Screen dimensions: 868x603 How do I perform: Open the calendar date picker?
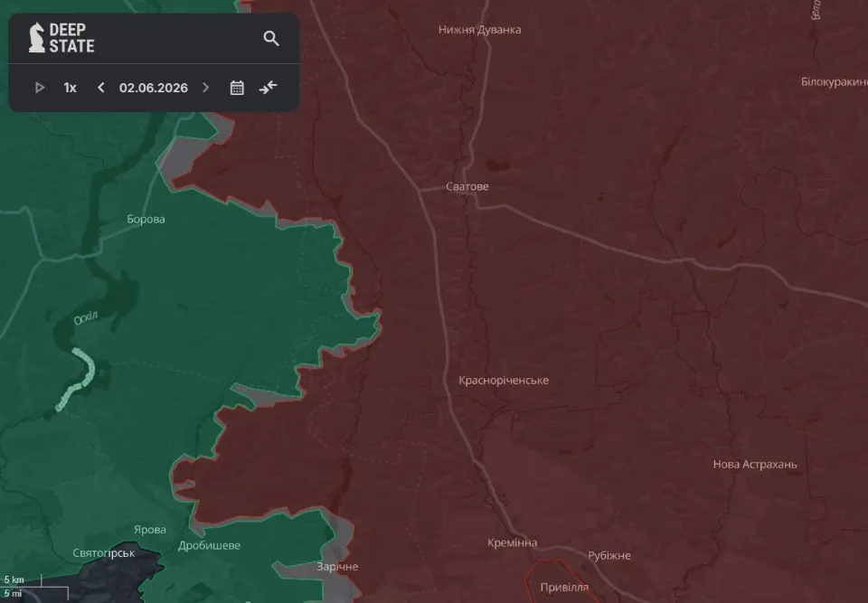pyautogui.click(x=237, y=88)
